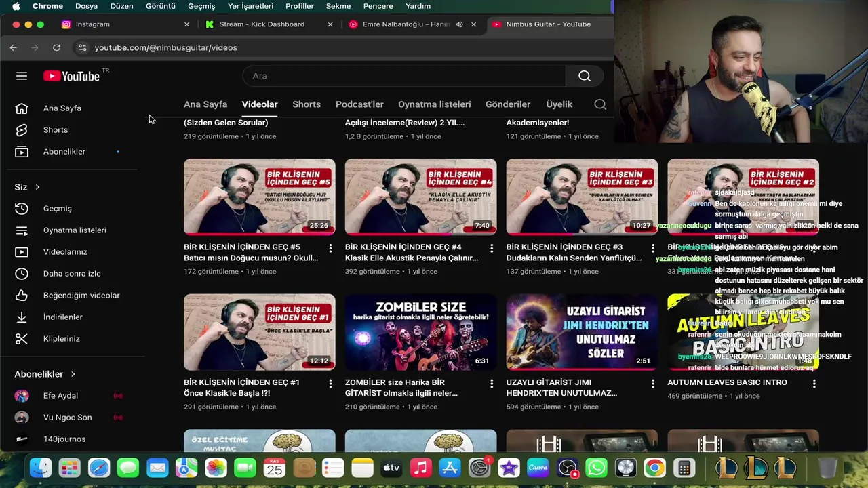Play the 10:27 BİR KLİŞENİN #3 thumbnail
Viewport: 868px width, 488px height.
coord(582,197)
